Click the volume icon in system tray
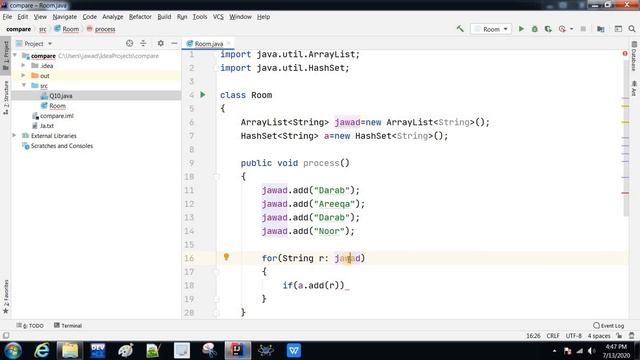This screenshot has width=640, height=360. 592,351
